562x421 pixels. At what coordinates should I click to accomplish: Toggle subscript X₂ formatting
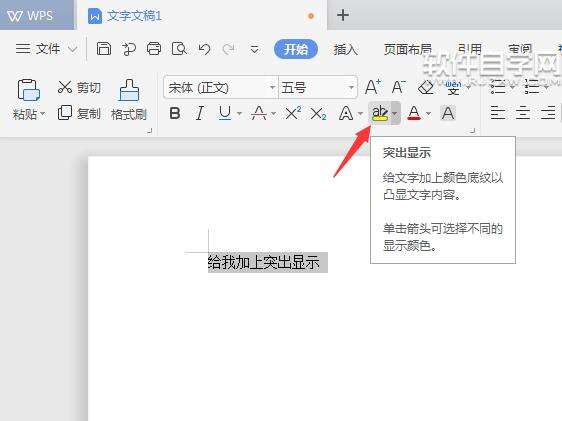(x=318, y=114)
